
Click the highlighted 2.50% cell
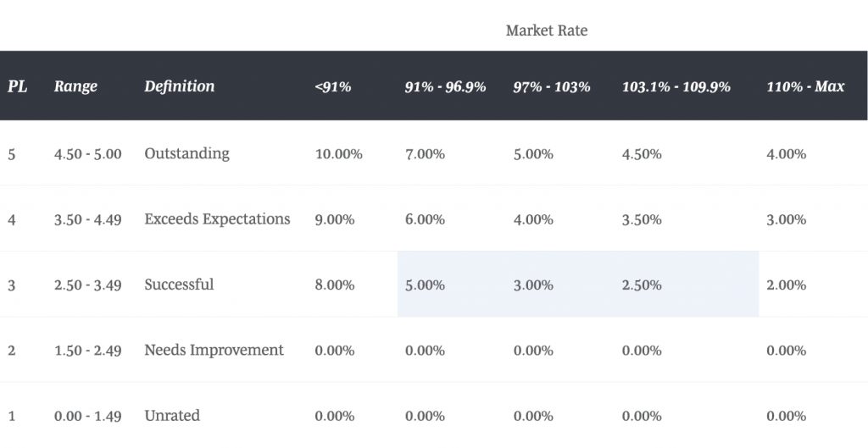coord(642,285)
